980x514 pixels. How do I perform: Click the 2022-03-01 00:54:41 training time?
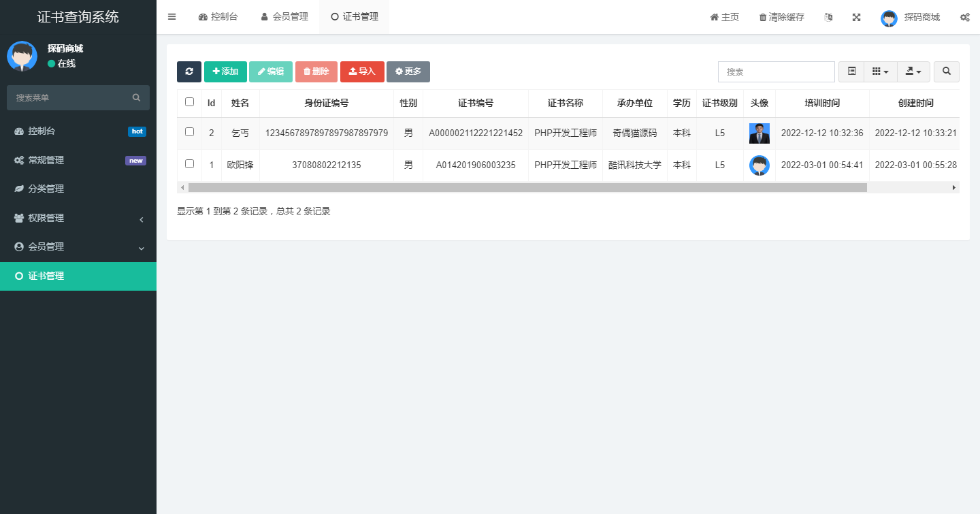tap(822, 165)
